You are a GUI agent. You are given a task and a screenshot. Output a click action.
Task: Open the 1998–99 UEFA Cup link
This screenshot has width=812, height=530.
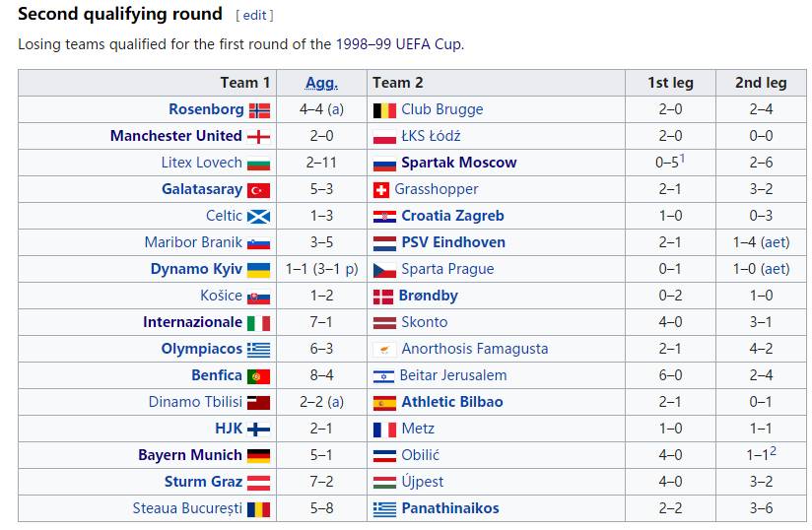click(x=398, y=44)
